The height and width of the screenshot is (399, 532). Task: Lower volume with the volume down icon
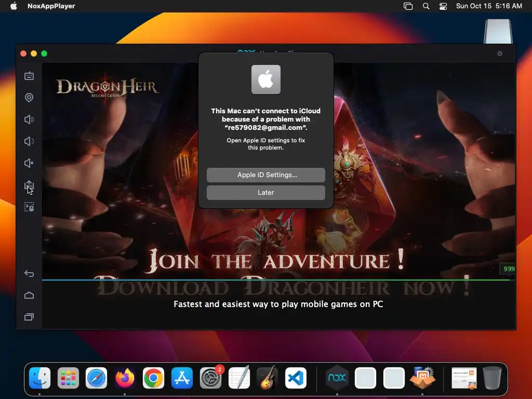click(x=29, y=141)
